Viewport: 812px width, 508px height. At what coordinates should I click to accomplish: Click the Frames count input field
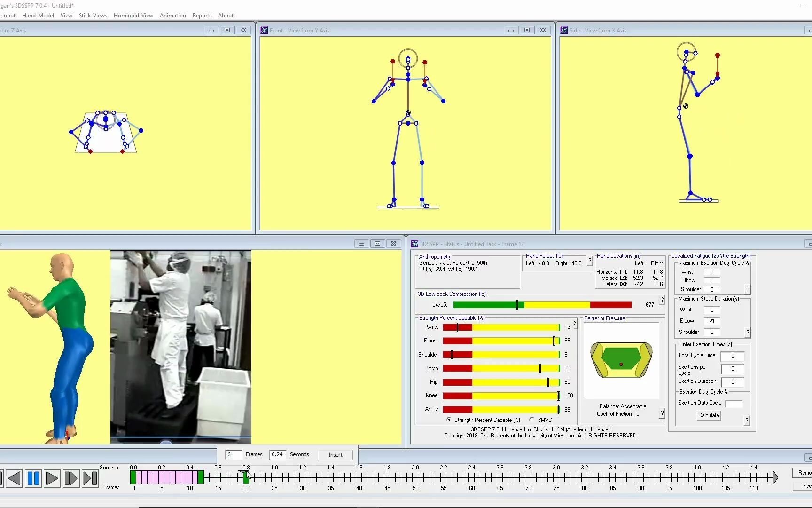tap(234, 454)
